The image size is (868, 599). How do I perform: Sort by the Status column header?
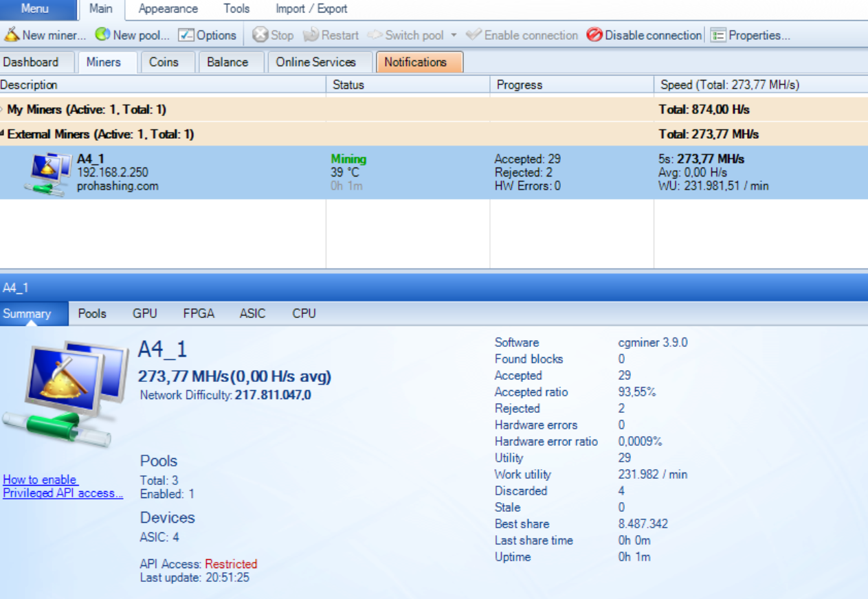348,85
